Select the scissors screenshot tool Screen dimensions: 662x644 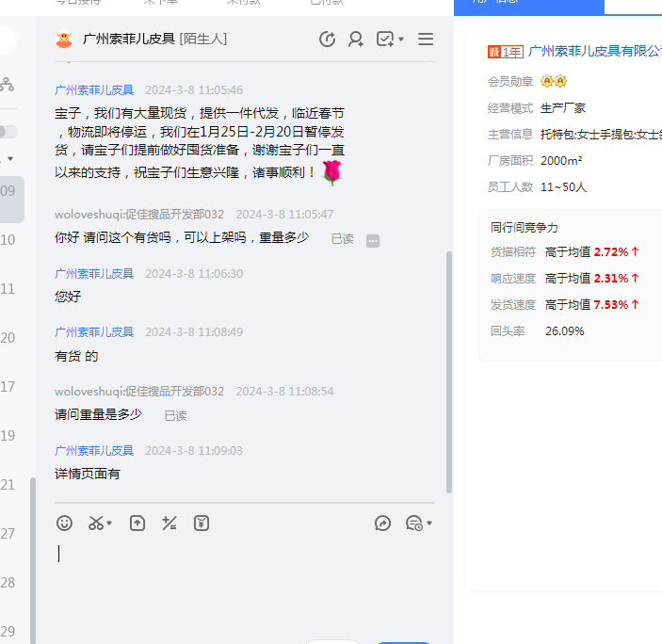click(96, 523)
